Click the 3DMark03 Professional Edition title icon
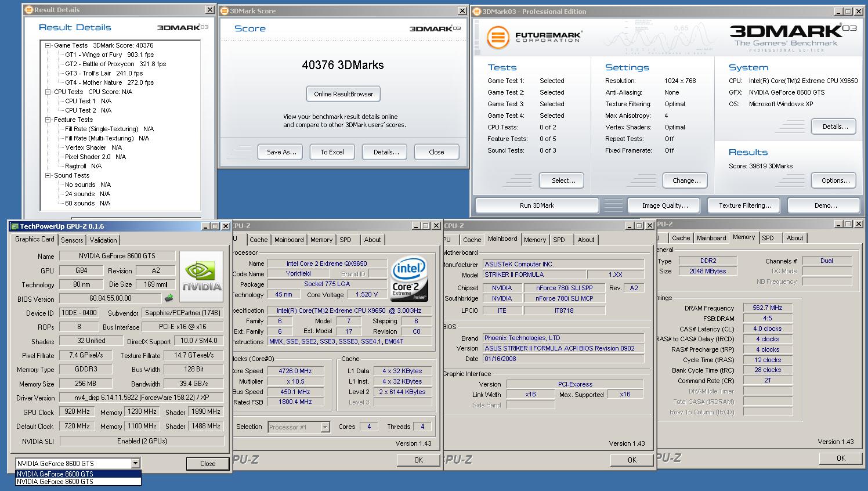The image size is (868, 491). (x=477, y=11)
